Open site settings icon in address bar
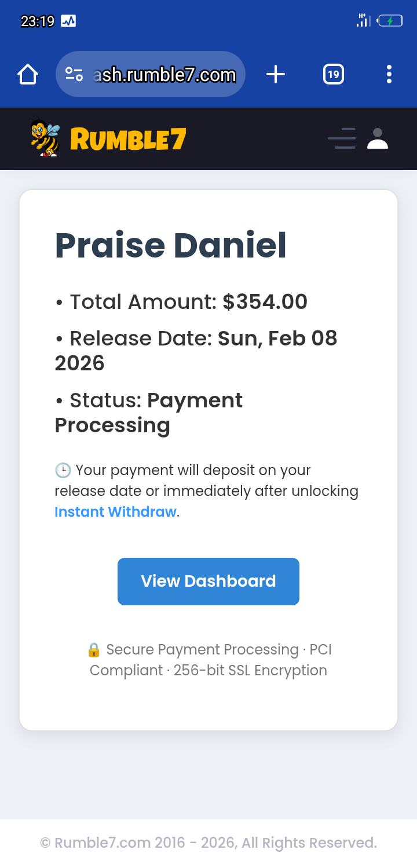 coord(74,74)
